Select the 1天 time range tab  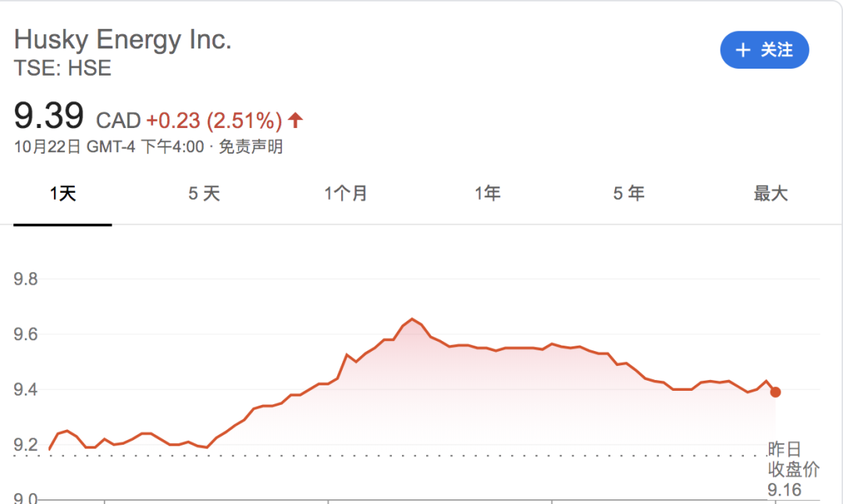point(63,193)
